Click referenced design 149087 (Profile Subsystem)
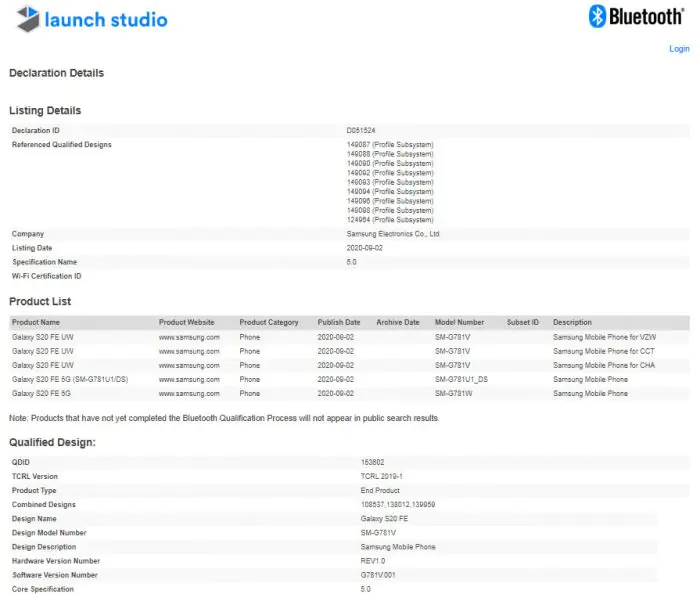The width and height of the screenshot is (700, 594). 390,145
